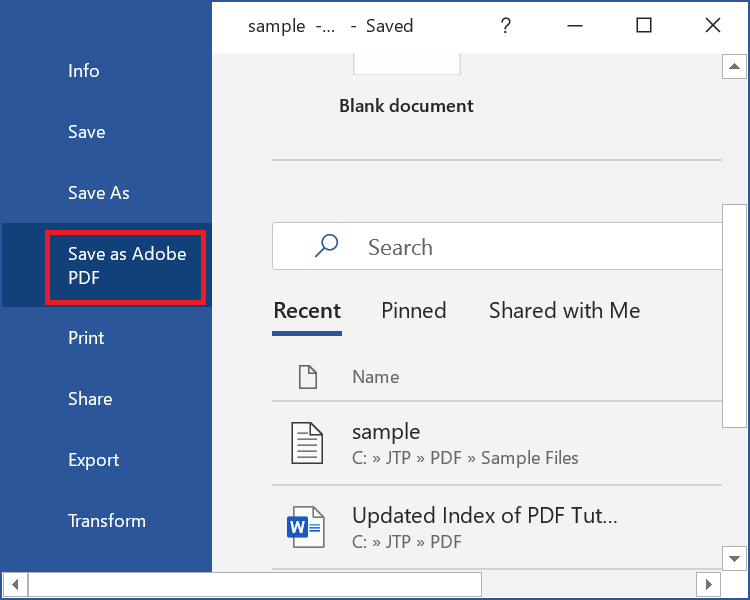Open the Share page
The width and height of the screenshot is (750, 600).
click(x=90, y=399)
